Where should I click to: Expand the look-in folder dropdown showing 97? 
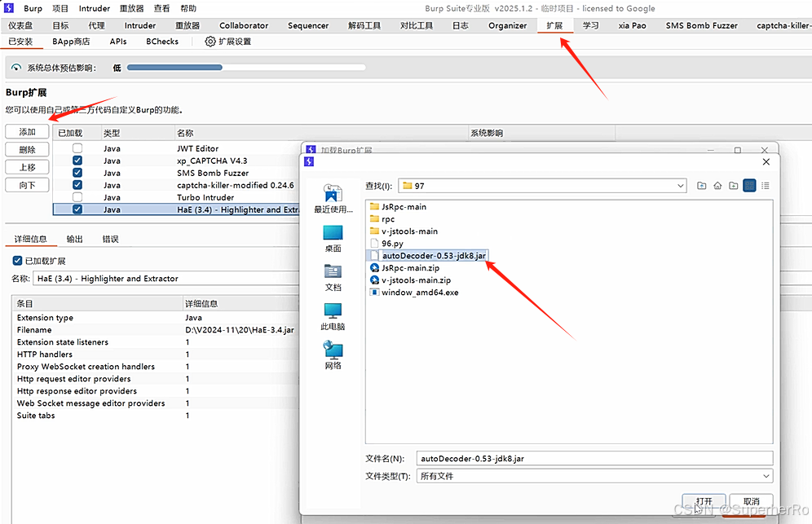click(x=681, y=186)
